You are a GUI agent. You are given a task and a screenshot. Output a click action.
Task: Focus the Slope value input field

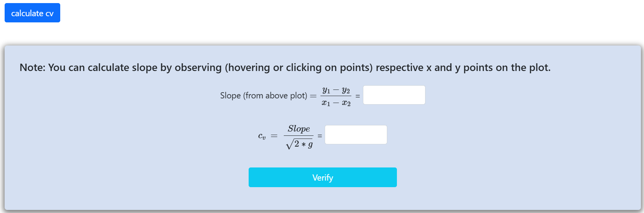point(394,95)
